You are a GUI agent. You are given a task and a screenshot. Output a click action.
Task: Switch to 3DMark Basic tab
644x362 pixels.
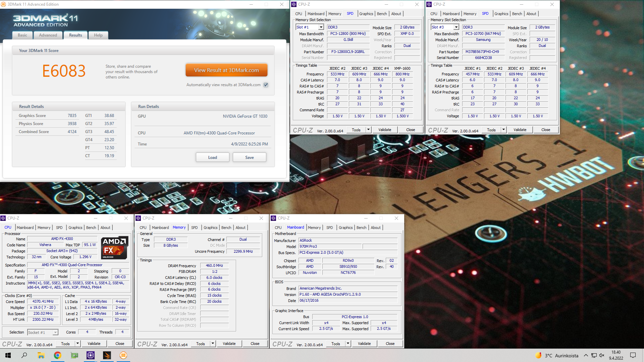pos(22,35)
